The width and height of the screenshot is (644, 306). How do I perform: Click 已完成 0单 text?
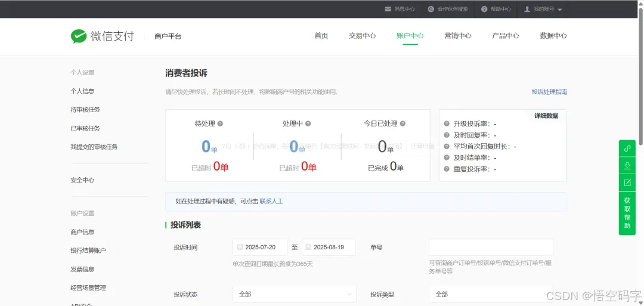386,167
